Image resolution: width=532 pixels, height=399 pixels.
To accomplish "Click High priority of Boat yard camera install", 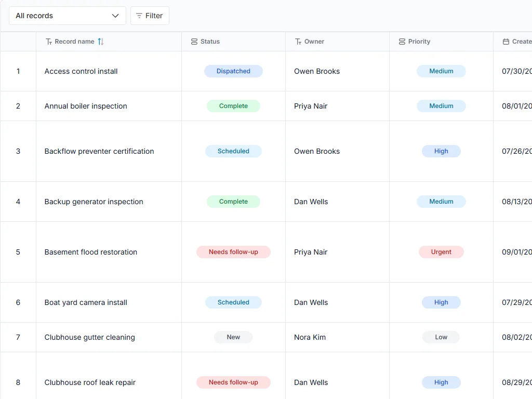I will [441, 302].
